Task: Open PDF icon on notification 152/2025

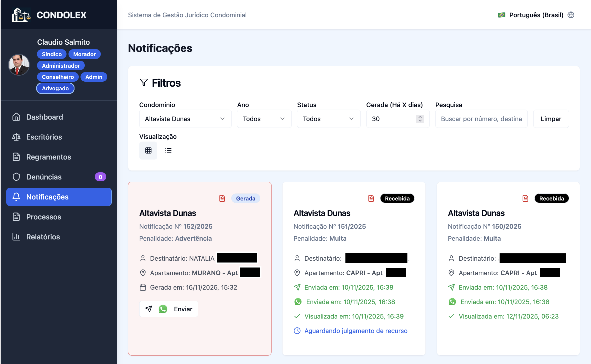Action: 222,198
